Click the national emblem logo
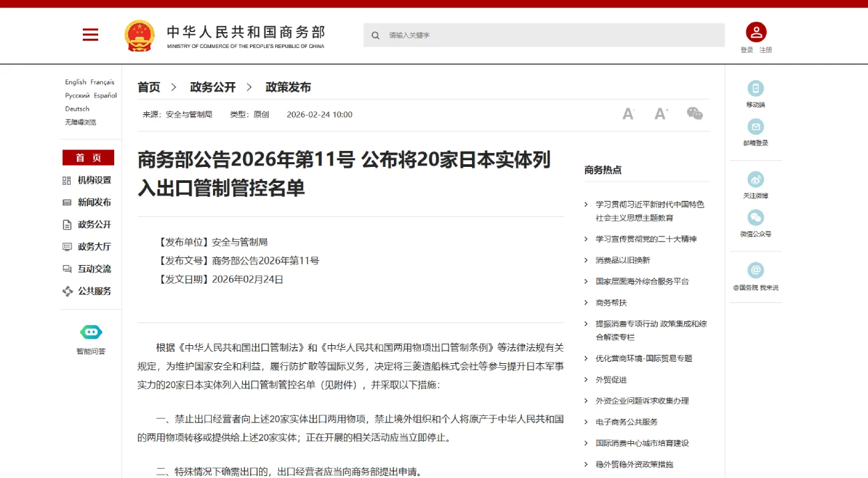 pyautogui.click(x=140, y=35)
